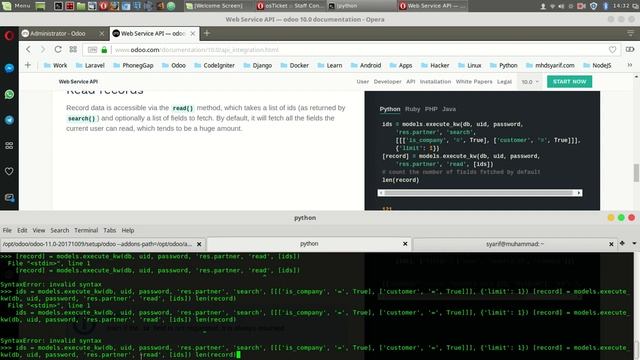Open terminal File menu

(x=7, y=230)
